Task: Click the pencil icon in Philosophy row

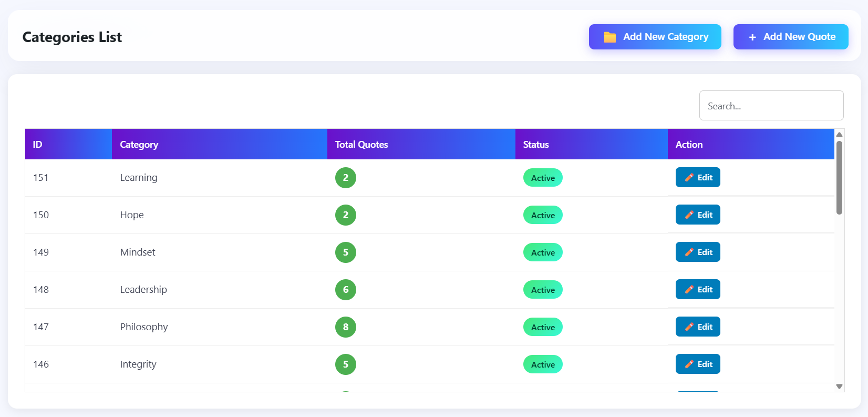Action: [x=689, y=327]
